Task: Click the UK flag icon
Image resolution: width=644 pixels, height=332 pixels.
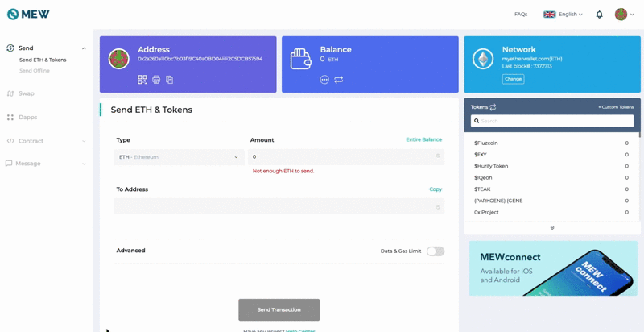Action: click(x=550, y=15)
